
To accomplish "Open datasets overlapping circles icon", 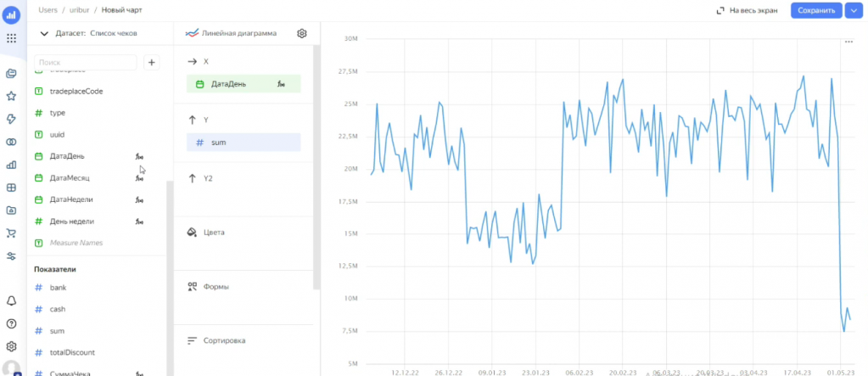I will click(x=11, y=143).
